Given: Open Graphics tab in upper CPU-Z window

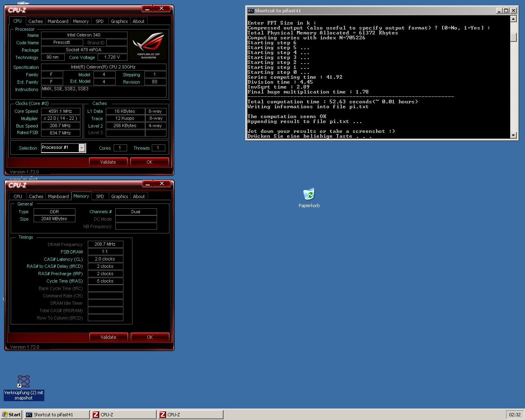Looking at the screenshot, I should tap(119, 21).
